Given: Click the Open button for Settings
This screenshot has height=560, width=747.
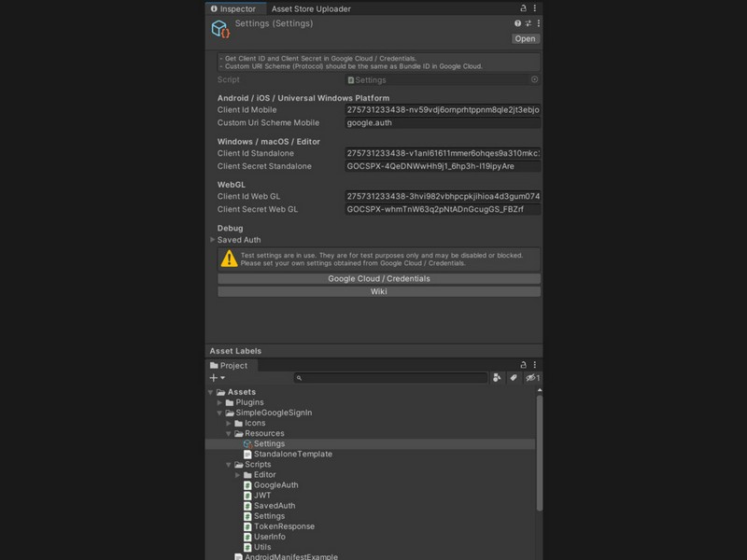Looking at the screenshot, I should click(525, 39).
